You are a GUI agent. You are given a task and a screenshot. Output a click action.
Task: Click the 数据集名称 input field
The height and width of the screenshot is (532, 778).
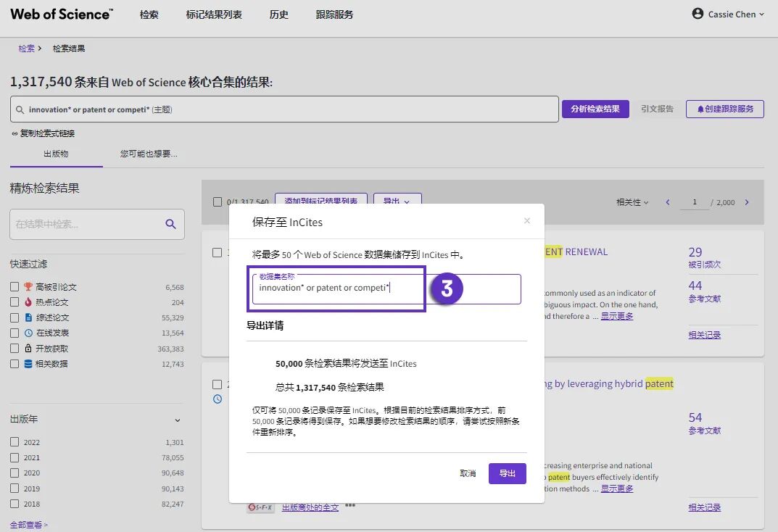386,288
